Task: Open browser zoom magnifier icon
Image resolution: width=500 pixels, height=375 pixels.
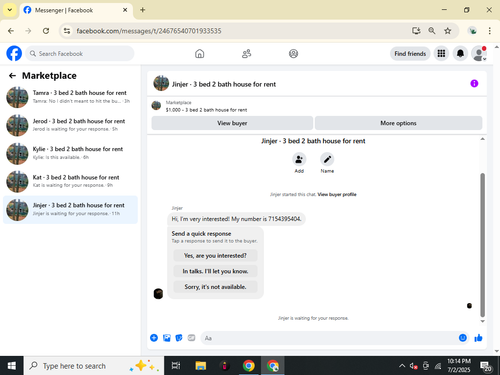Action: point(432,31)
